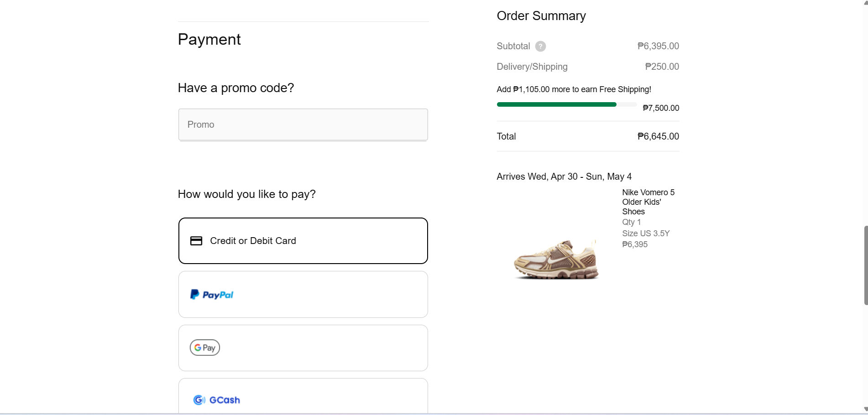868x415 pixels.
Task: Click the page's vertical scrollbar thumb
Action: (x=865, y=265)
